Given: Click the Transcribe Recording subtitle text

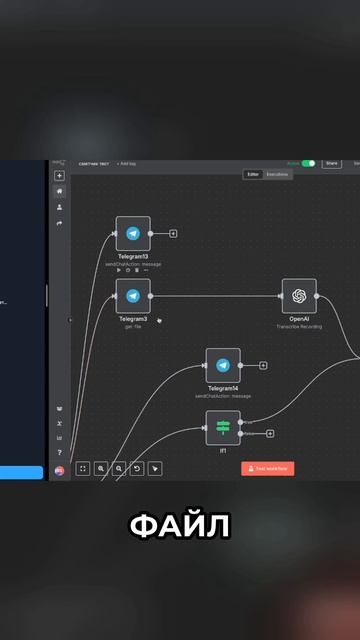Looking at the screenshot, I should click(299, 327).
